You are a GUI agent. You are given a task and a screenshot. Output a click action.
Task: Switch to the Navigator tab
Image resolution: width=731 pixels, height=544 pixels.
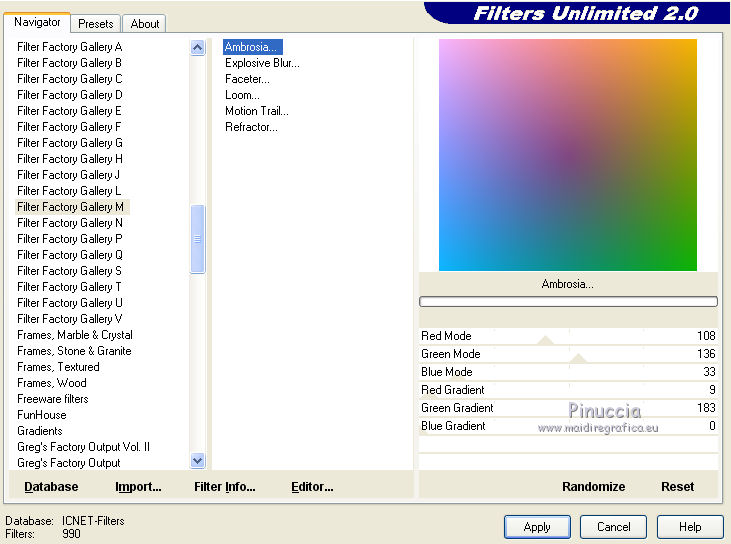(37, 22)
